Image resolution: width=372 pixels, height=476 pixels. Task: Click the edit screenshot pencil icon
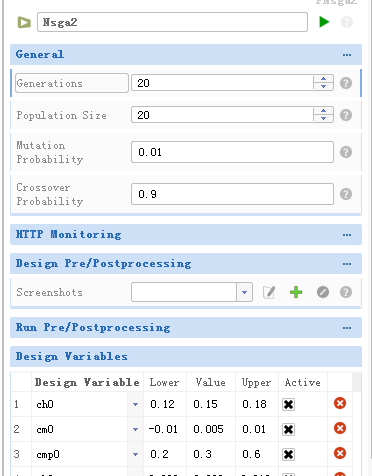point(269,292)
